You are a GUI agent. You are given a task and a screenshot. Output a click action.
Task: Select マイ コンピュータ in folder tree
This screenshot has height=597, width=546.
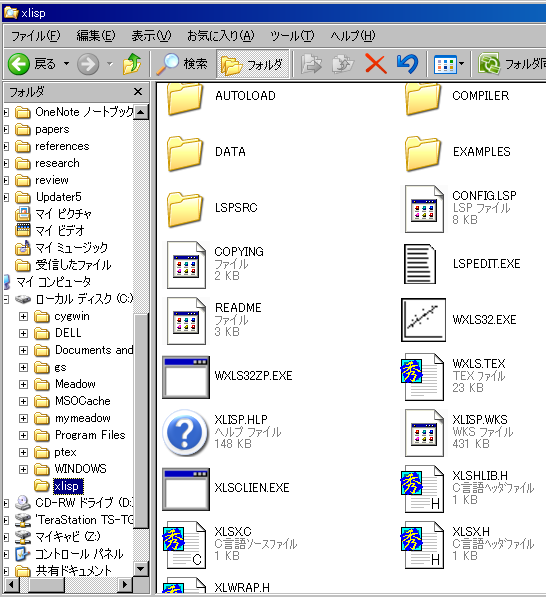point(54,282)
